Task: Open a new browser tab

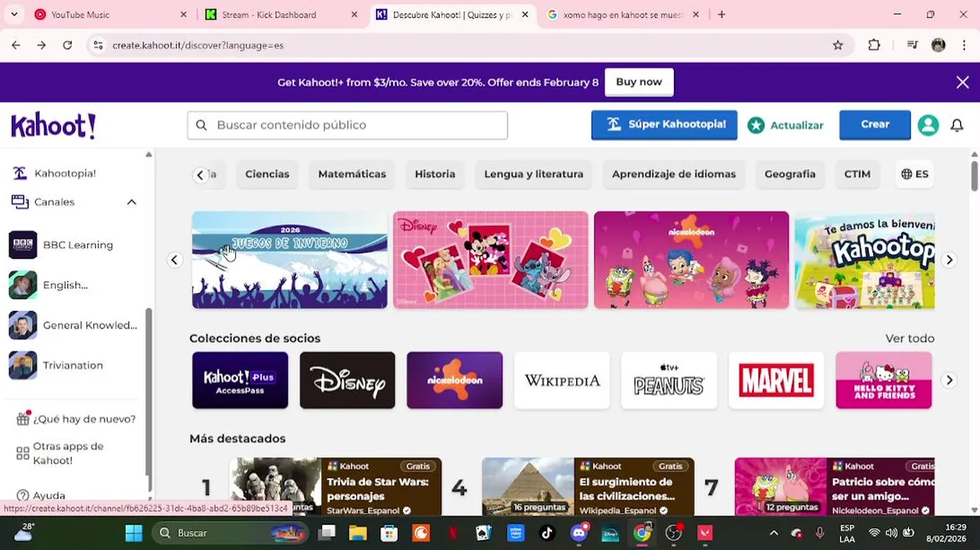Action: pyautogui.click(x=721, y=15)
